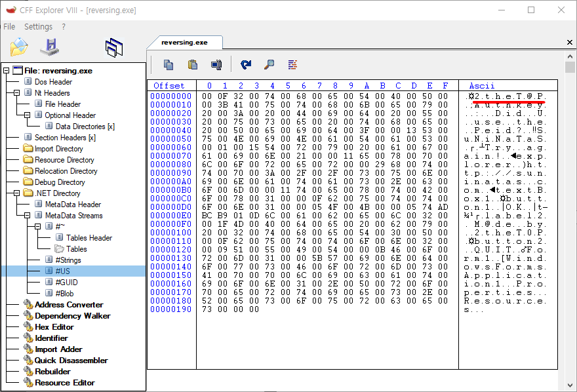
Task: Select Section Headers [x] entry
Action: click(x=65, y=137)
